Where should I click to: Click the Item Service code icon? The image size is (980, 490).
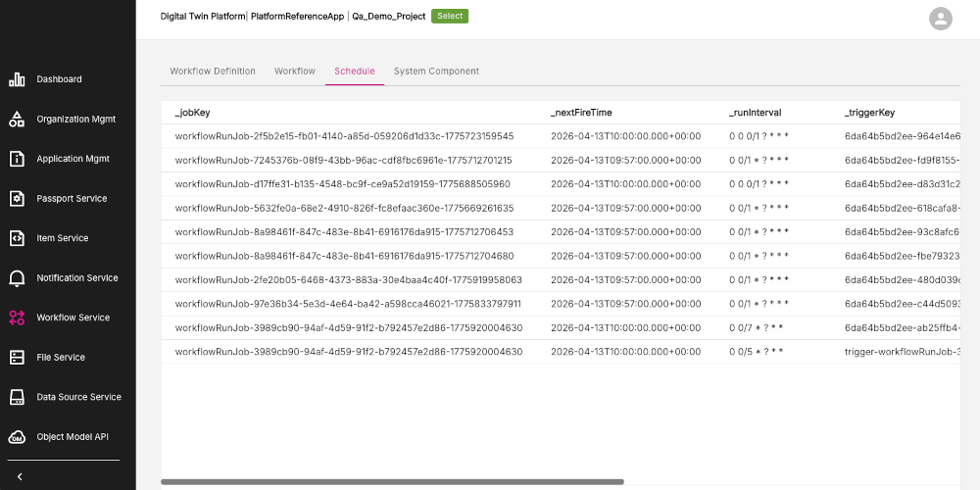click(x=17, y=238)
